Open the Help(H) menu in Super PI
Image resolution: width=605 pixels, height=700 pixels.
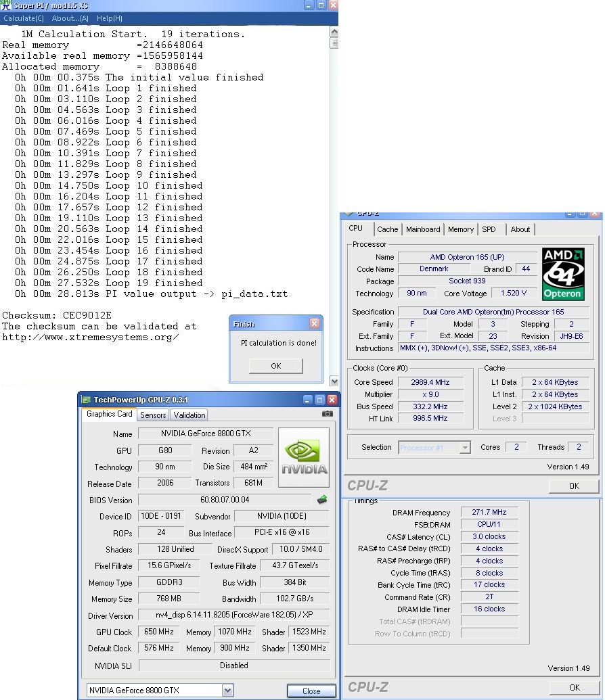pos(110,18)
